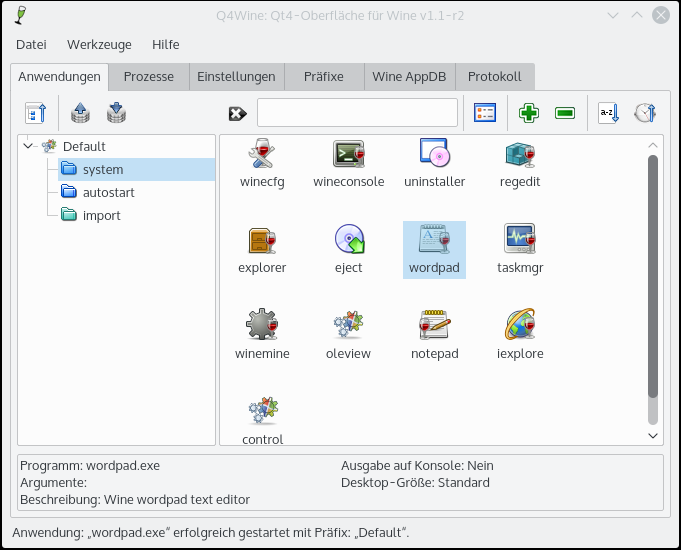Open the Datei menu
The width and height of the screenshot is (681, 550).
(31, 45)
